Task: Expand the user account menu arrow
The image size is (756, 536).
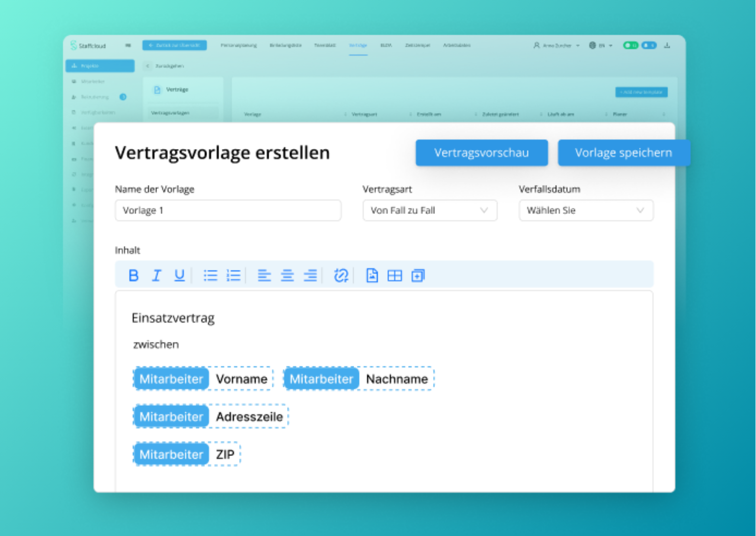Action: (x=578, y=46)
